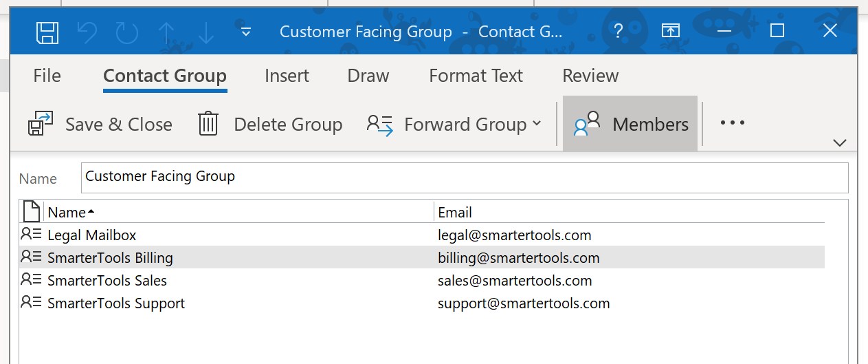This screenshot has height=364, width=868.
Task: Select the SmarterTools Sales member
Action: [x=422, y=281]
